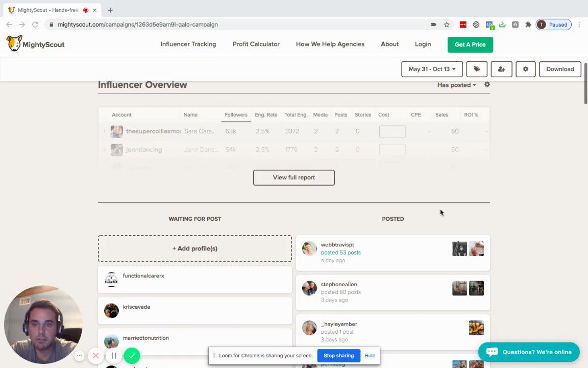Click the Account column header

121,114
